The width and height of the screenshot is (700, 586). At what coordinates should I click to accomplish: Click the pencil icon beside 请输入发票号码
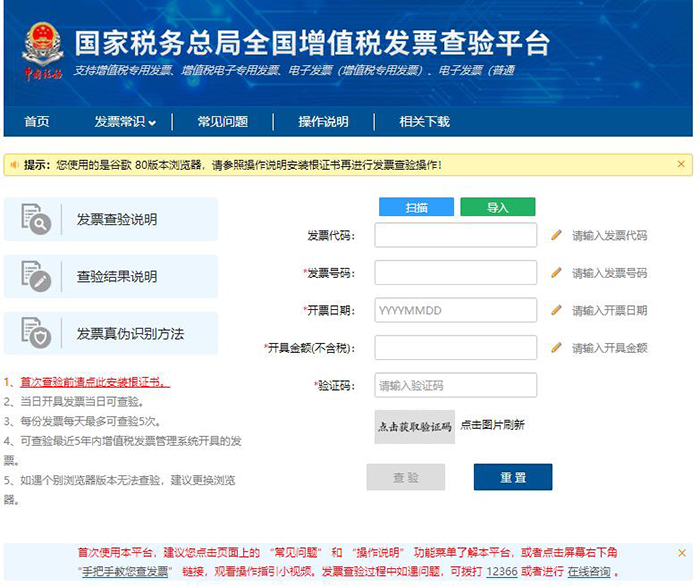point(556,272)
